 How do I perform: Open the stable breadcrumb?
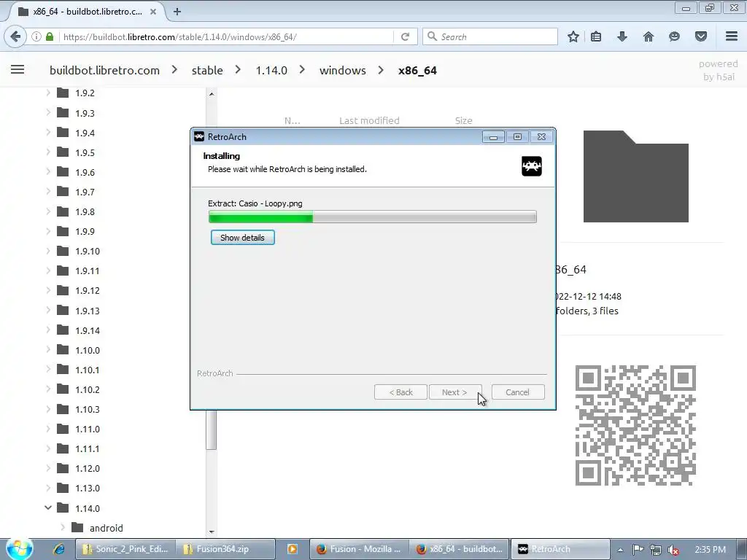pyautogui.click(x=207, y=71)
